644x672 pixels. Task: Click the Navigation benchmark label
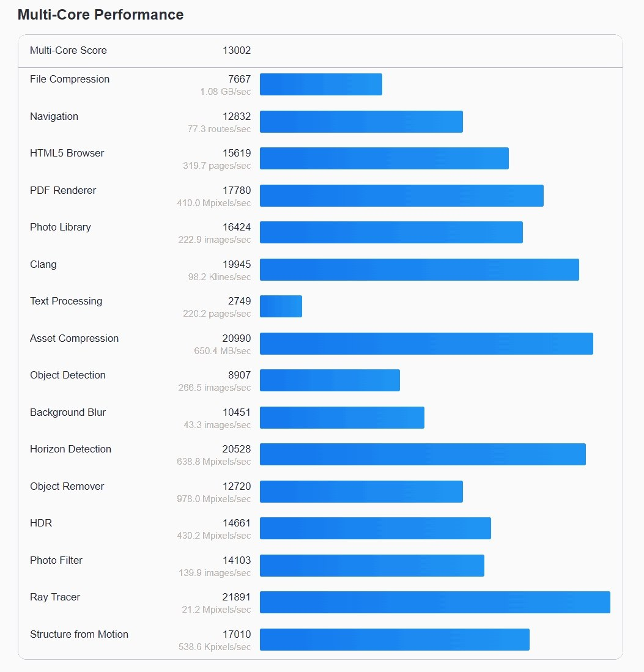[54, 117]
